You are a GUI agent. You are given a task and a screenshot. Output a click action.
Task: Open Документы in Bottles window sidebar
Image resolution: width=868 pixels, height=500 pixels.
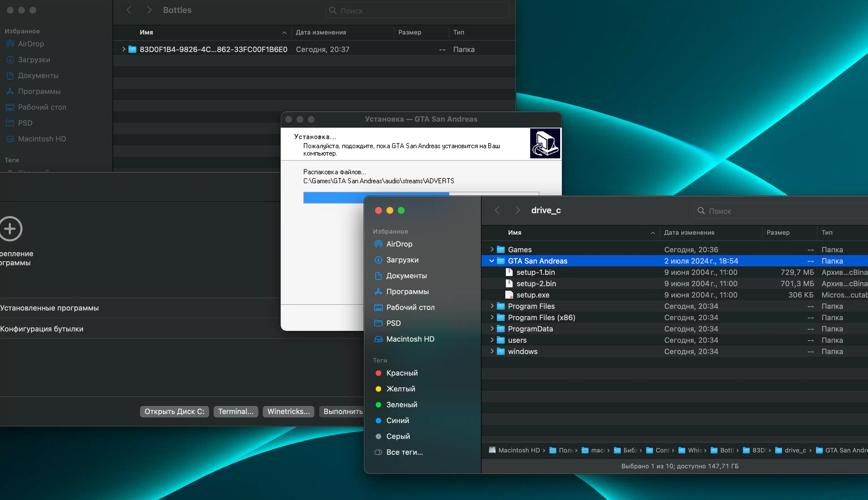33,75
